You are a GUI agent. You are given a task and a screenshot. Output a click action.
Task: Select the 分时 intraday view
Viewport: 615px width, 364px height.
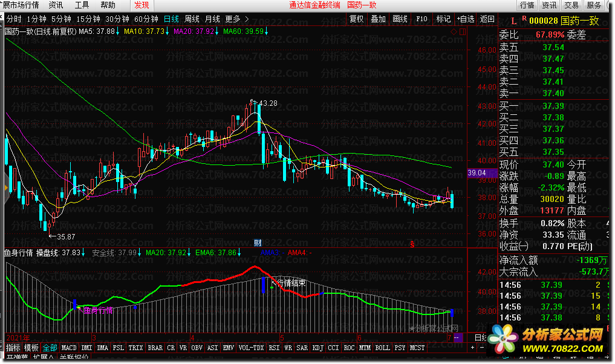pyautogui.click(x=14, y=19)
